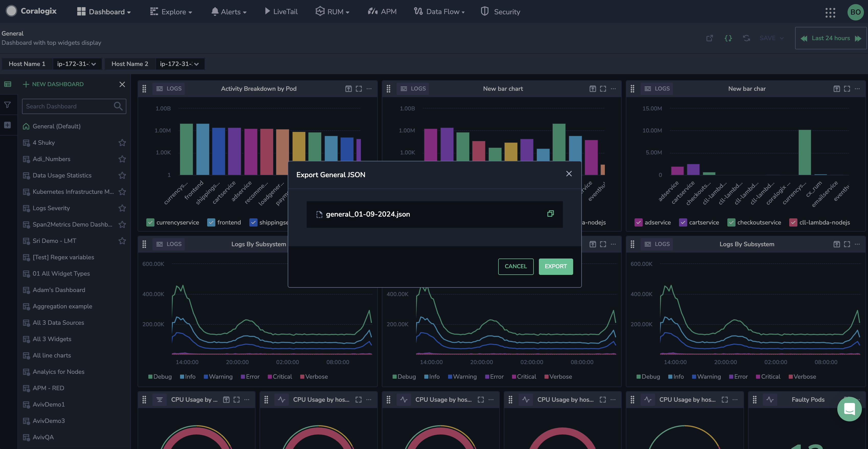868x449 pixels.
Task: Fullscreen middle New bar chart widget
Action: pyautogui.click(x=603, y=88)
